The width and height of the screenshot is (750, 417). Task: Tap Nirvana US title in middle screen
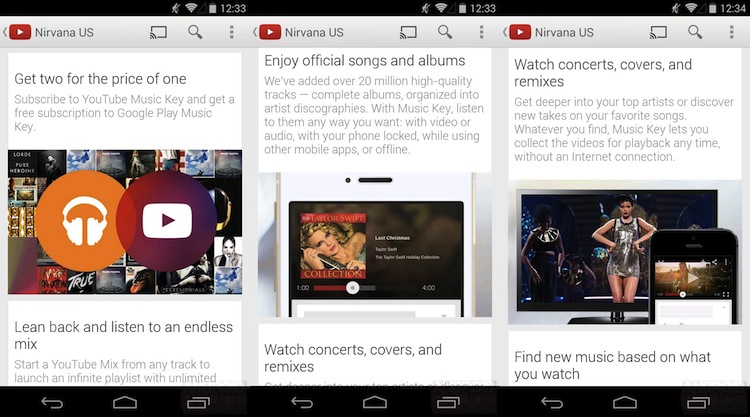(x=314, y=33)
